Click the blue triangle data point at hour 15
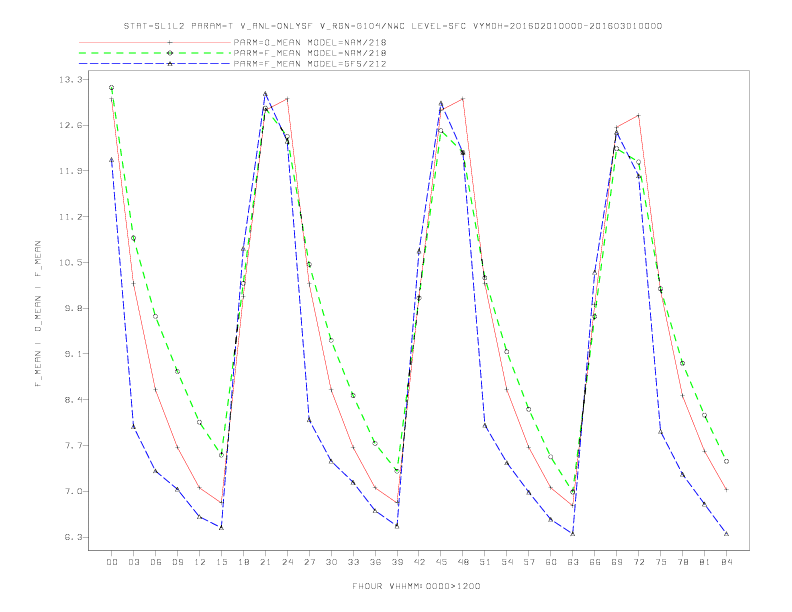The image size is (792, 612). (x=221, y=528)
